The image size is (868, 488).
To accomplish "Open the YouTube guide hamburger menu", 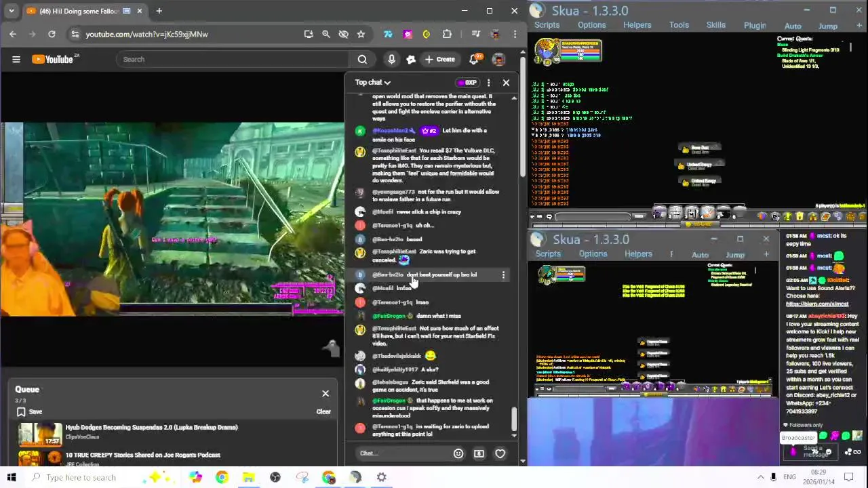I will point(16,60).
